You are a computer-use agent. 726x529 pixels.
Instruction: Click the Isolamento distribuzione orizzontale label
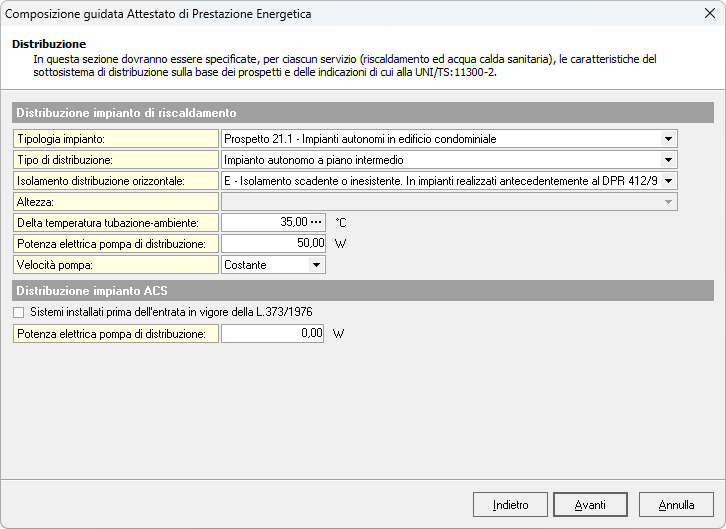tap(116, 181)
